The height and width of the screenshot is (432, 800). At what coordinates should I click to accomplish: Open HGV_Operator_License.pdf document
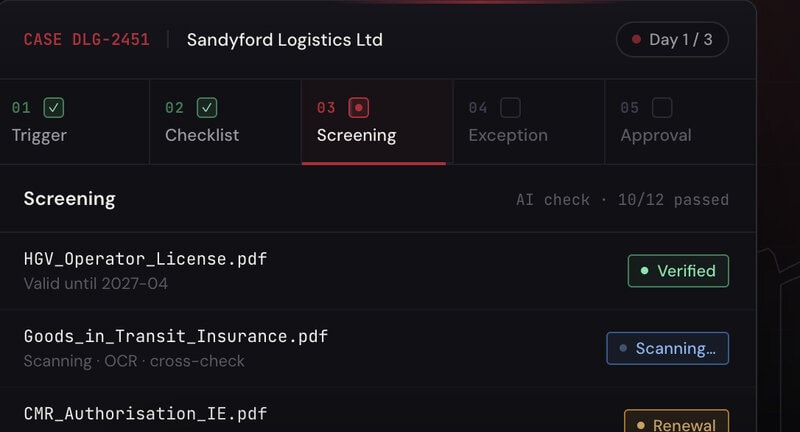point(145,259)
